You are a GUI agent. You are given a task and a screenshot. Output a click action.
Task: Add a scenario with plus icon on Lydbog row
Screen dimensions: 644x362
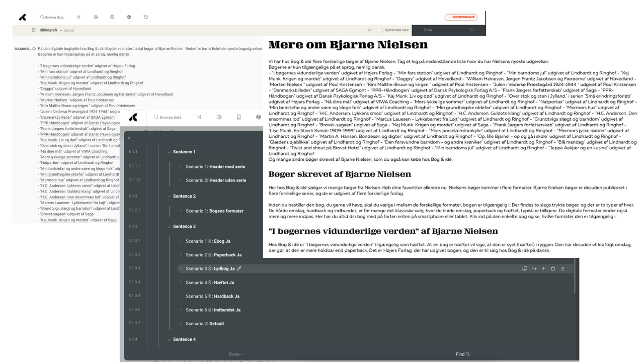(543, 269)
